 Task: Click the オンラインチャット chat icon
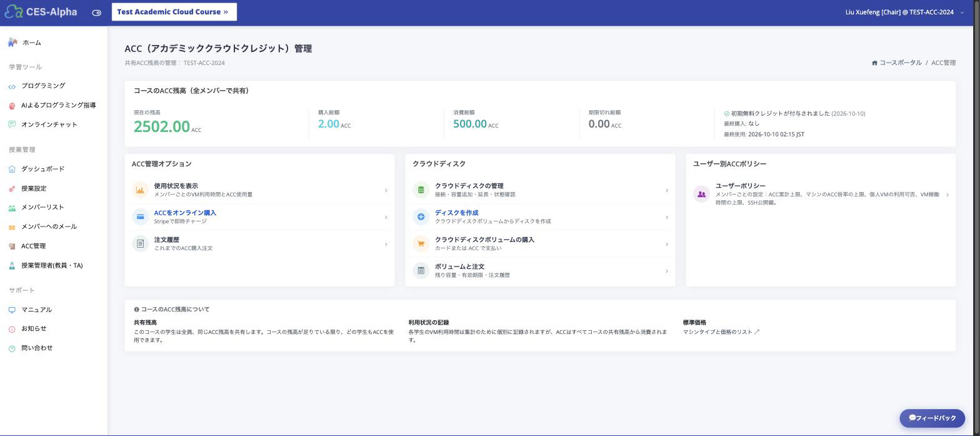click(12, 124)
